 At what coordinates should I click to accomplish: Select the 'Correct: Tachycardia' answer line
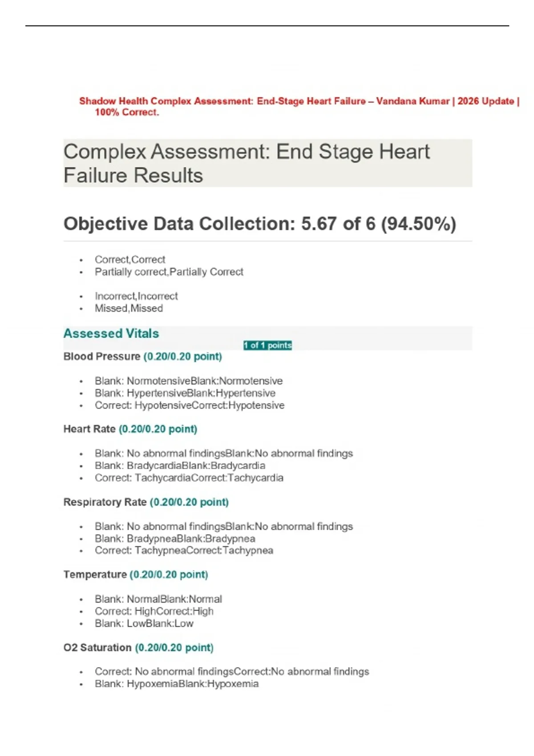(189, 478)
